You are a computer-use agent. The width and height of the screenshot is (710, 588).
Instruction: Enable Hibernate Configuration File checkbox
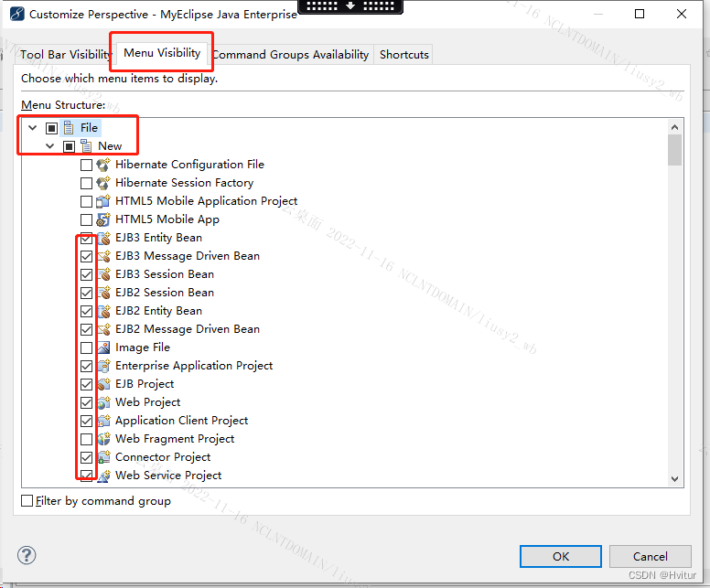point(86,165)
